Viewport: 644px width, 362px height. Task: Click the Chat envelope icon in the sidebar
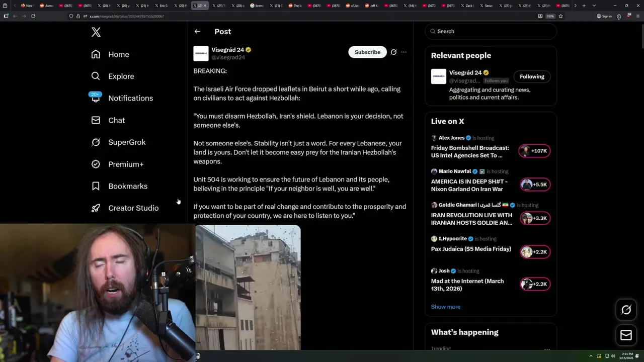96,120
